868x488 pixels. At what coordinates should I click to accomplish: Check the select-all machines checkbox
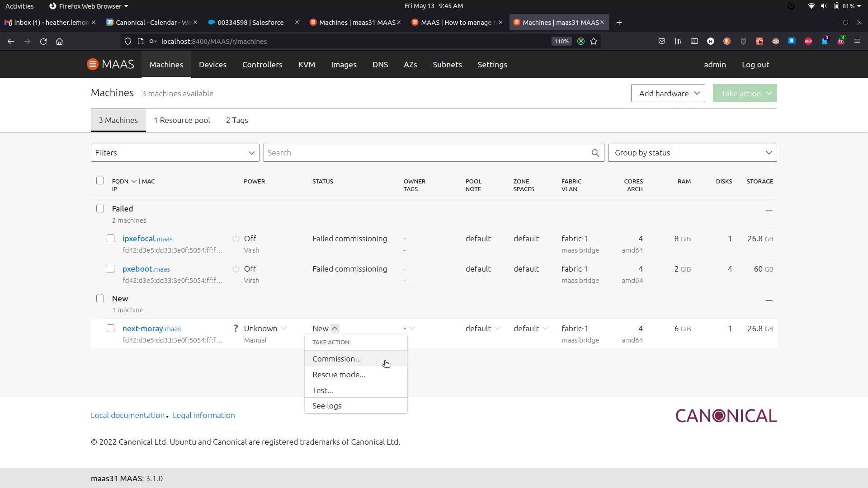[x=100, y=180]
